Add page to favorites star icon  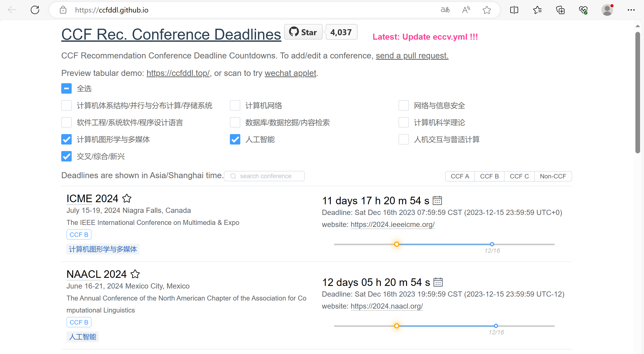[487, 10]
